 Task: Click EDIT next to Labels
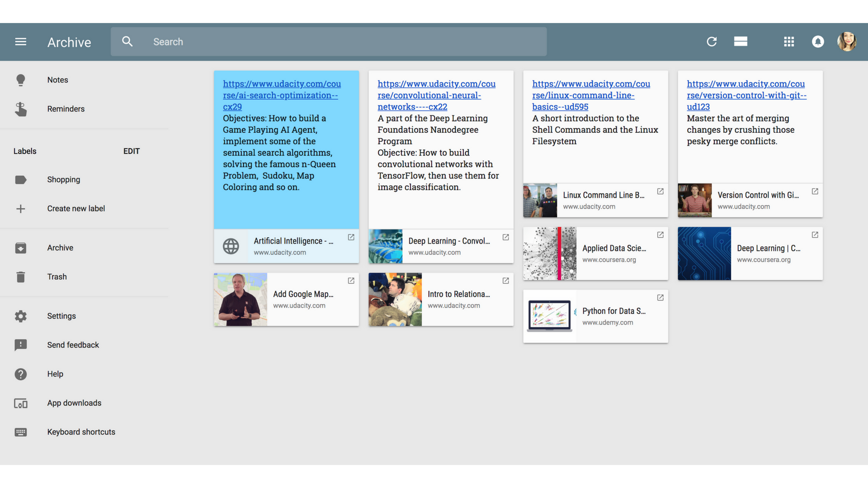click(x=132, y=151)
